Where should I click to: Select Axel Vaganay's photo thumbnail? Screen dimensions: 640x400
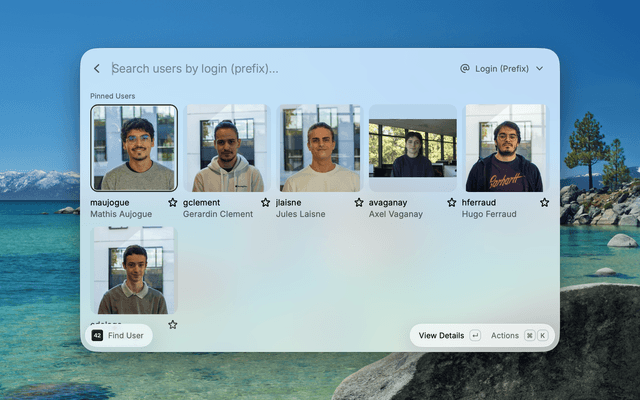coord(413,148)
